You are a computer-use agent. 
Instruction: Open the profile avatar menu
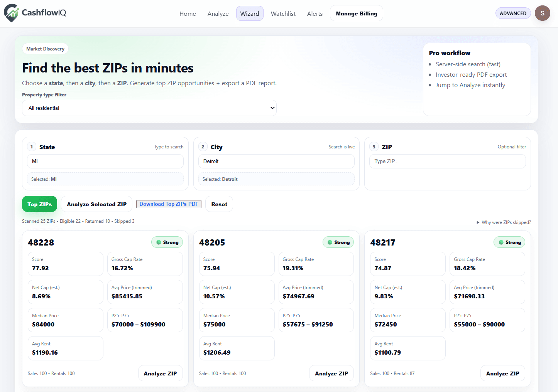click(542, 13)
